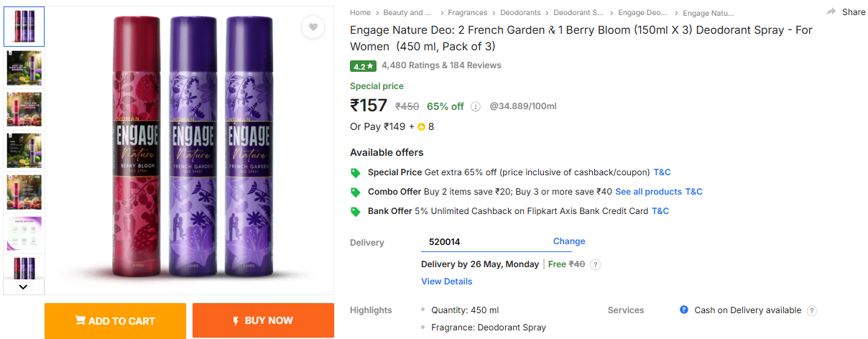868x339 pixels.
Task: Click the price info icon beside 65% off
Action: coord(476,107)
